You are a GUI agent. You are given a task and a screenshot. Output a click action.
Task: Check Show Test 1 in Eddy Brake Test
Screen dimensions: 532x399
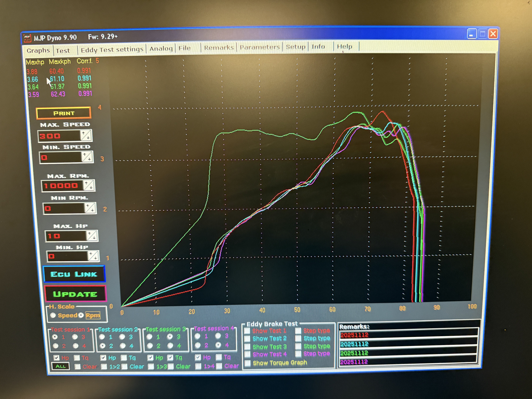(247, 331)
